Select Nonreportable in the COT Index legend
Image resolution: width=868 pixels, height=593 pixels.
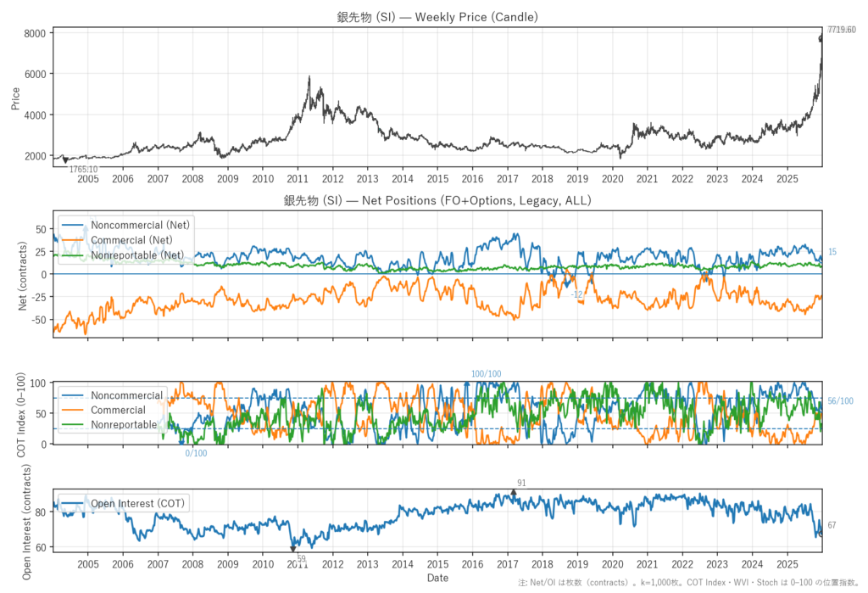[123, 424]
